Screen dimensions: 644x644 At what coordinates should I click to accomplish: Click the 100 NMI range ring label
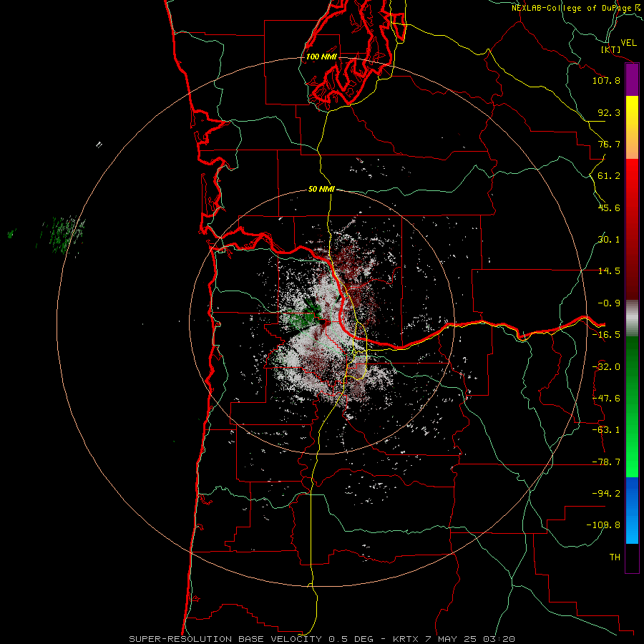321,57
